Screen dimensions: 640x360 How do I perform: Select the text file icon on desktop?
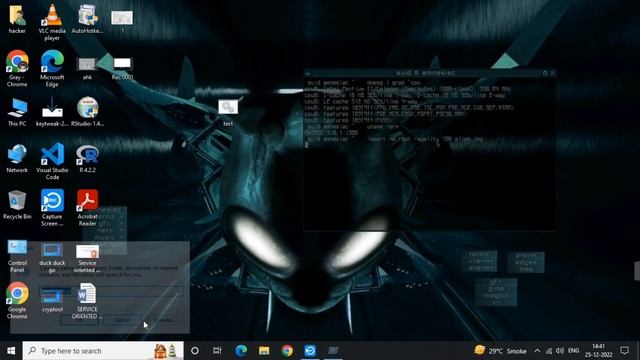[x=228, y=113]
